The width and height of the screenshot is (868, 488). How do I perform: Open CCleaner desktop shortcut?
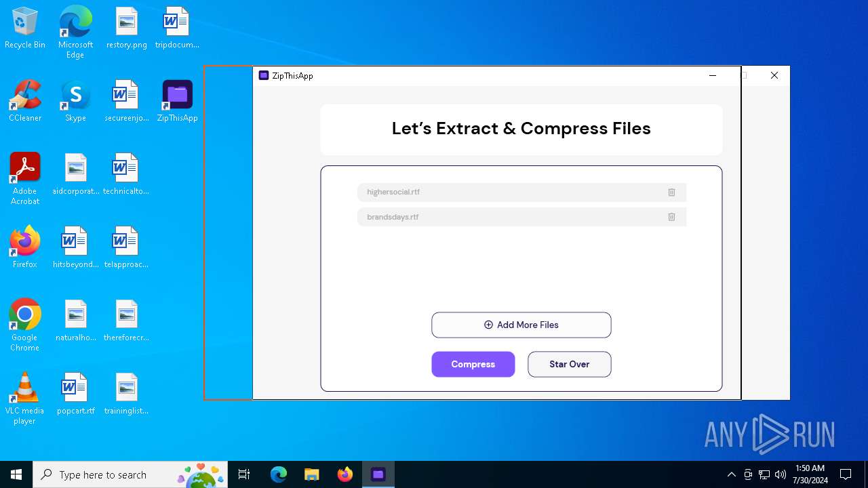tap(25, 102)
